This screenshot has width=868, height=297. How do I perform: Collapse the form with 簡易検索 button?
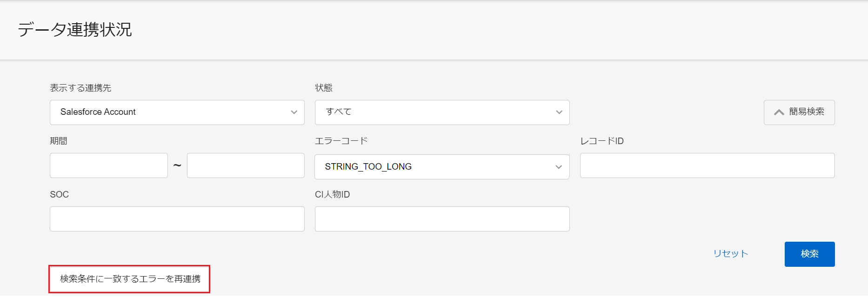[x=799, y=112]
